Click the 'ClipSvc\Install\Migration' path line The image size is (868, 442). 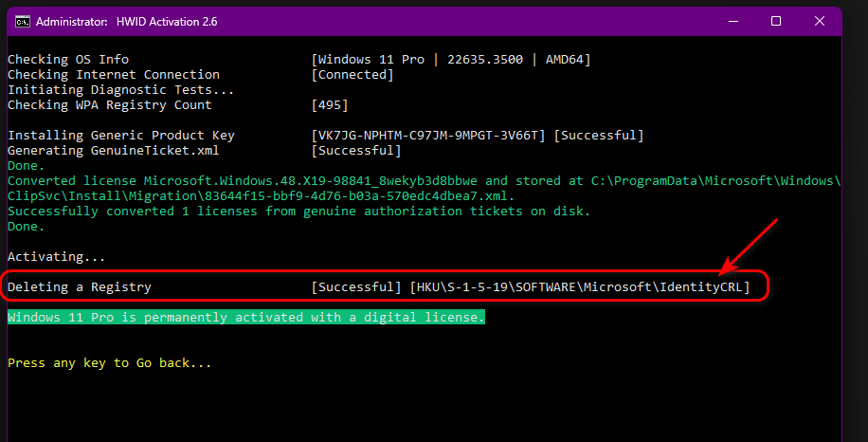[x=262, y=196]
